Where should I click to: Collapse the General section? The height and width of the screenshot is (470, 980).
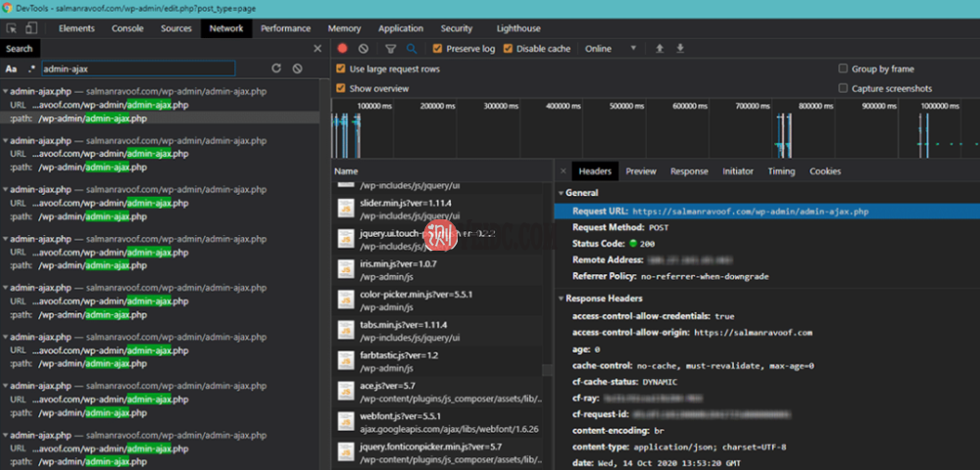562,193
